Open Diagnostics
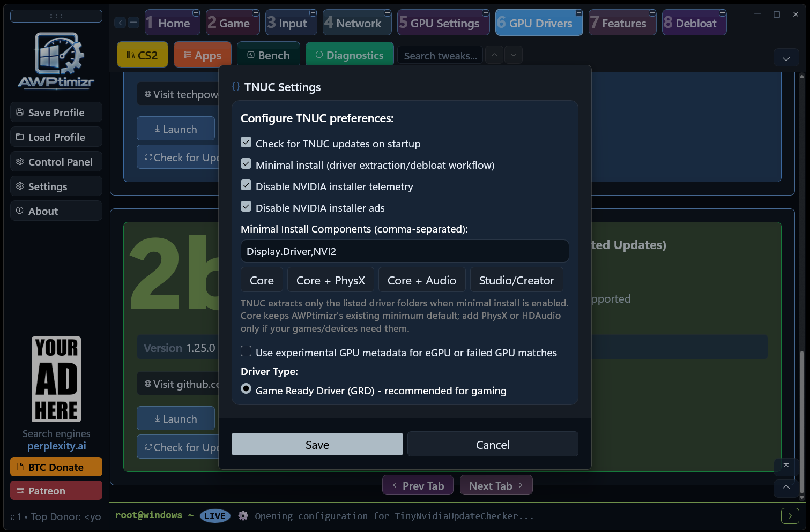The width and height of the screenshot is (810, 532). click(350, 55)
